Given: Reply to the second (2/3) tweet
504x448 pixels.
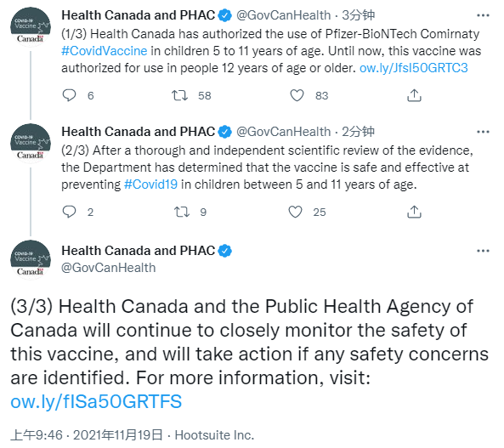Looking at the screenshot, I should (69, 212).
